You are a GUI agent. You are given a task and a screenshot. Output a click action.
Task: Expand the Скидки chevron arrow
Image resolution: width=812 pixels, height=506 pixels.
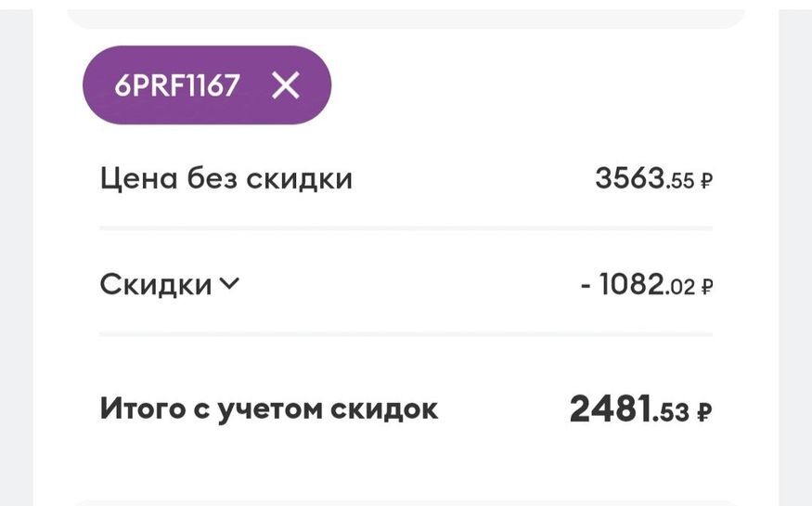229,284
